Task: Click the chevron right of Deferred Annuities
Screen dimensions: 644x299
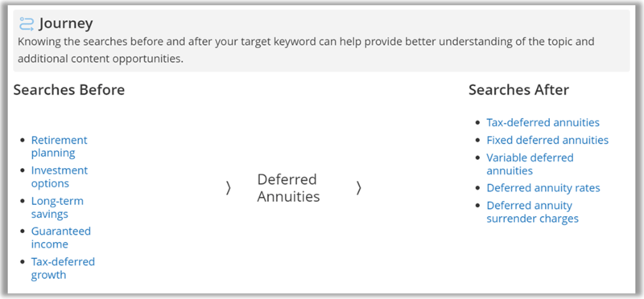Action: click(358, 188)
